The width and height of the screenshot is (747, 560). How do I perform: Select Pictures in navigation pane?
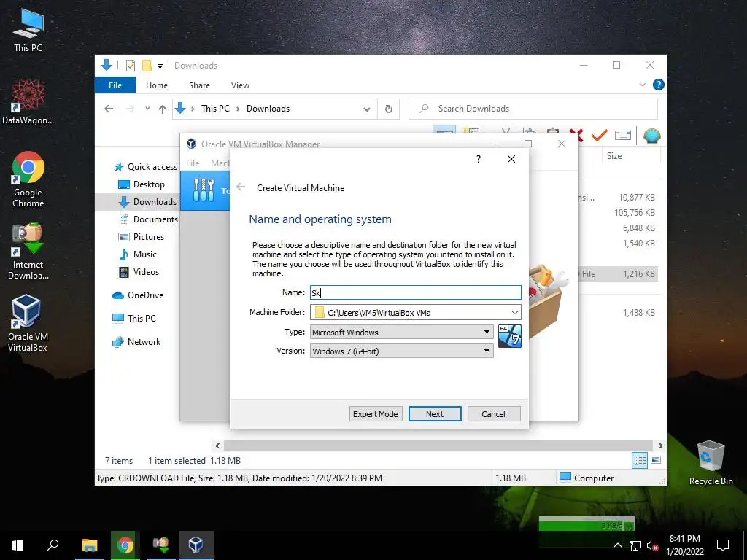click(x=141, y=237)
